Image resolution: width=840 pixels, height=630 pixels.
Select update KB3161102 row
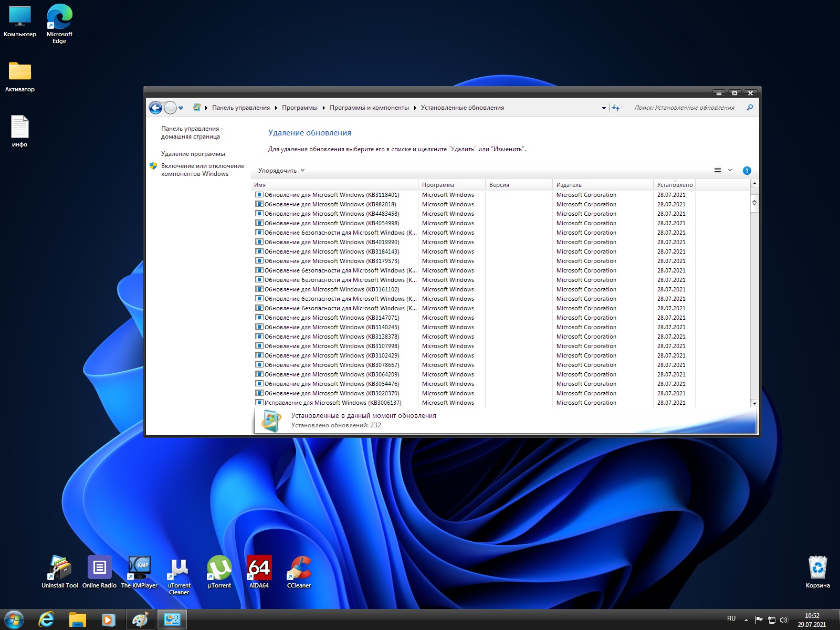(475, 289)
